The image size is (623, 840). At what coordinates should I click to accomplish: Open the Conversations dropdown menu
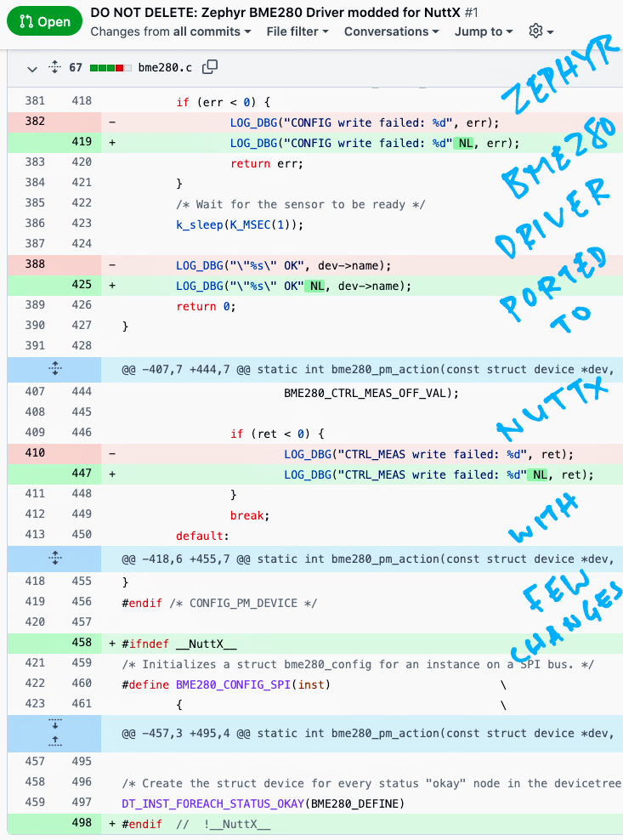(391, 31)
